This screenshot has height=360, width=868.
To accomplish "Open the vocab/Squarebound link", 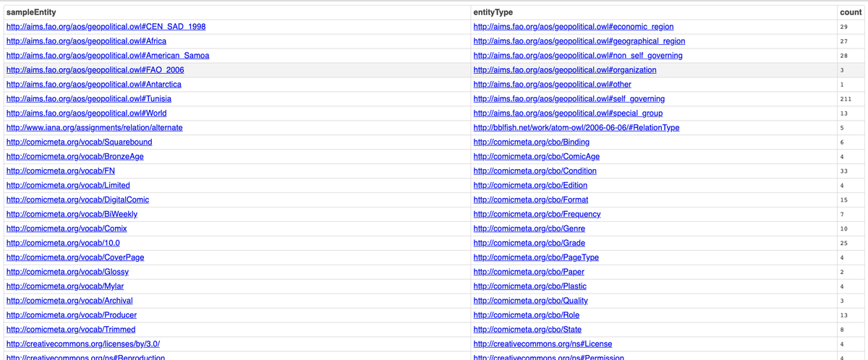I will pos(79,142).
